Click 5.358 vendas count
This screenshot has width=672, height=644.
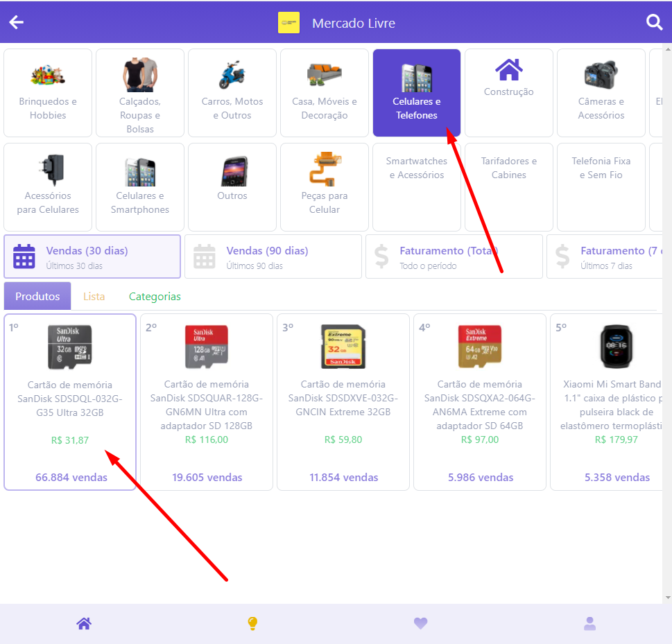617,478
